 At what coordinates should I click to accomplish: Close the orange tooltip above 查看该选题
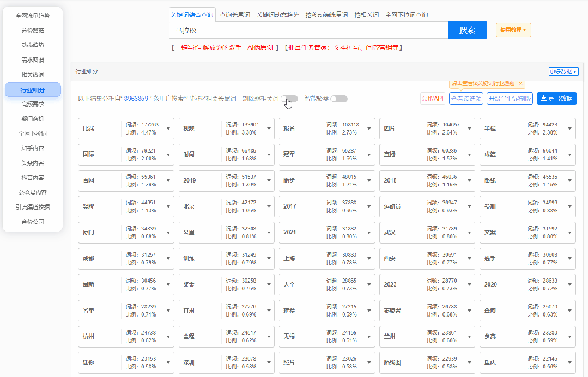520,83
